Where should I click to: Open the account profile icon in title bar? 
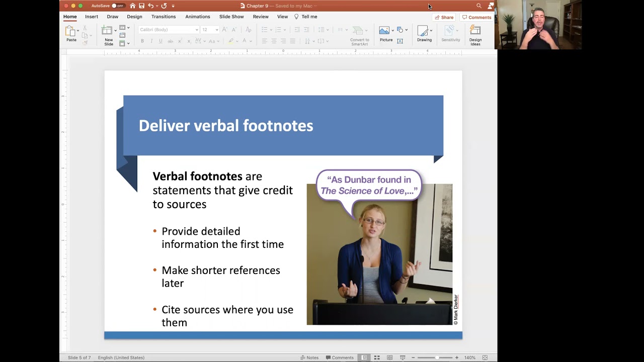(x=491, y=6)
